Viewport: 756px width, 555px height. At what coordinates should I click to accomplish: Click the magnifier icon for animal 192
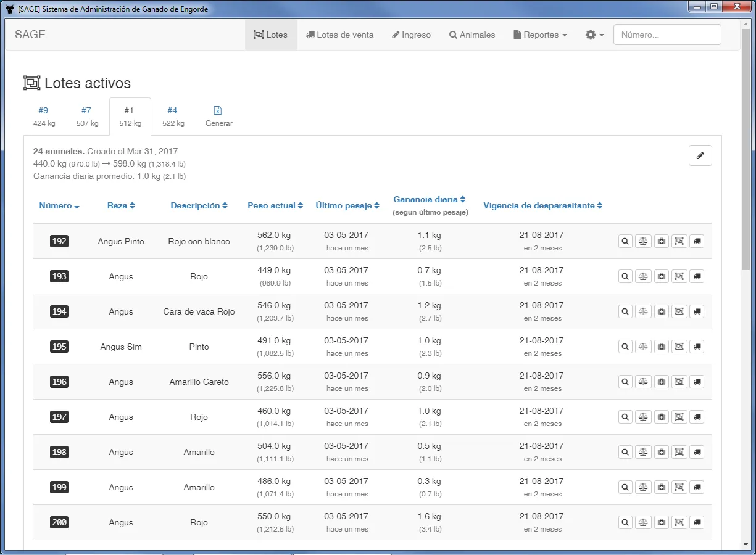click(x=625, y=241)
